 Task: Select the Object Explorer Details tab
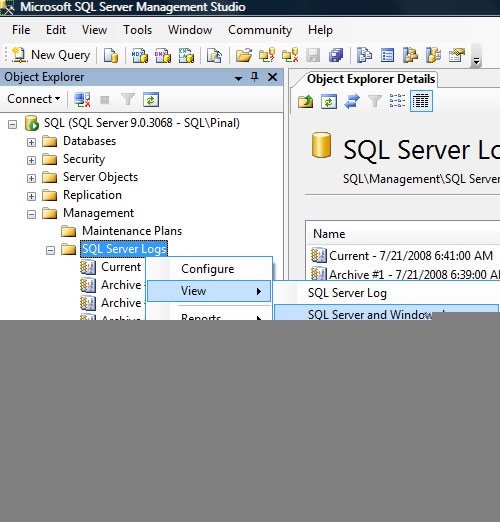coord(371,79)
